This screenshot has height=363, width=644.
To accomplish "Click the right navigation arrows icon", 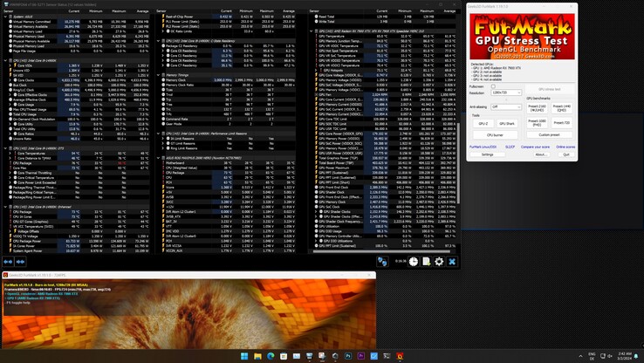I will [x=20, y=261].
